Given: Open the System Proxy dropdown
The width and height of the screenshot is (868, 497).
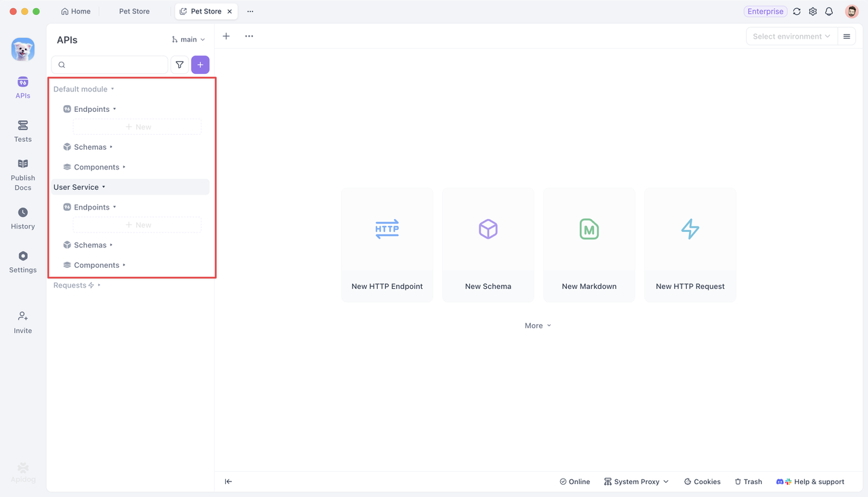Looking at the screenshot, I should [x=636, y=481].
